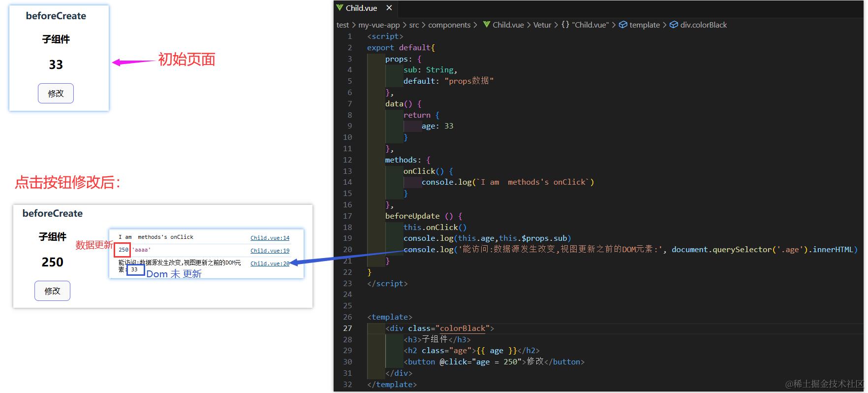Click '</template>' closing tag
Screen dimensions: 868x393
coord(392,385)
